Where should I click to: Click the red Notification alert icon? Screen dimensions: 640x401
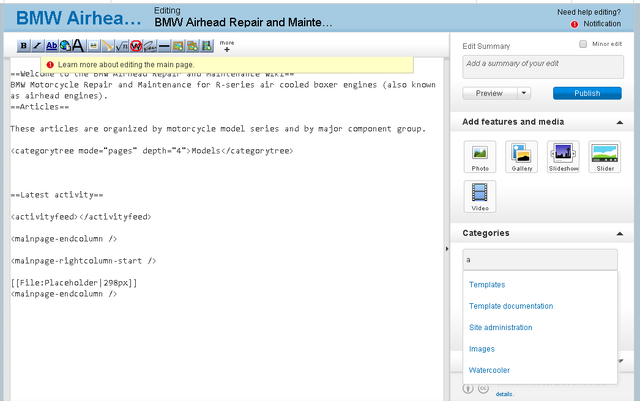tap(574, 24)
